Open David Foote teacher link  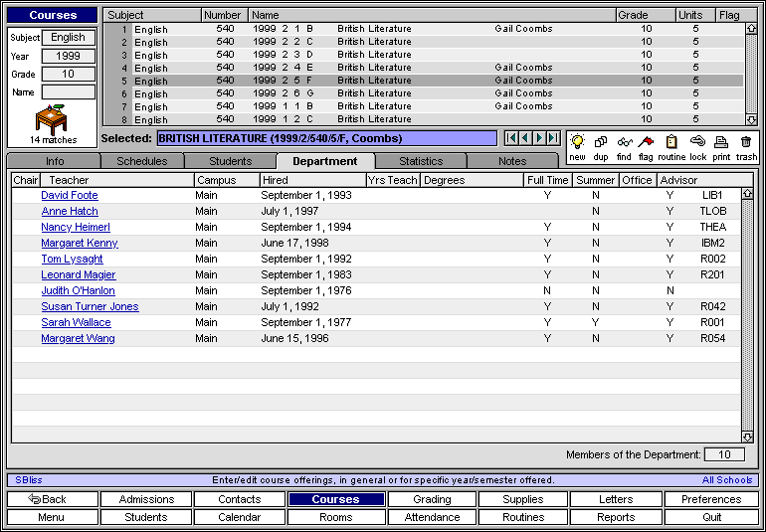point(70,196)
